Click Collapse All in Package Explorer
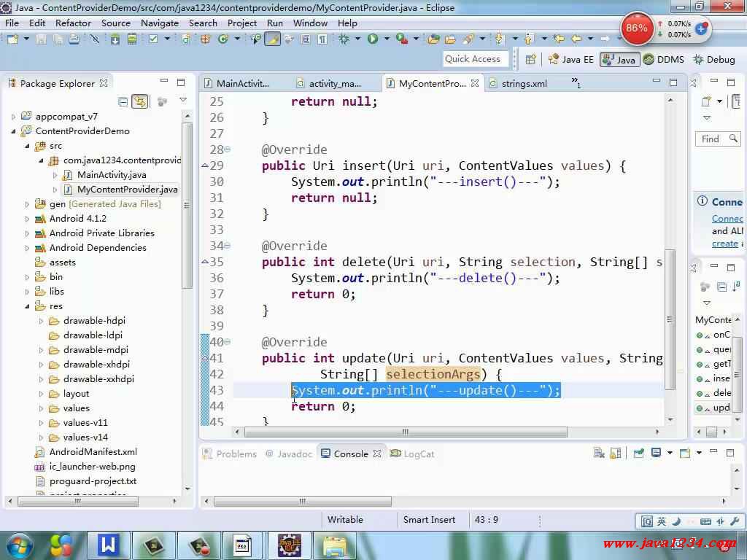Image resolution: width=747 pixels, height=560 pixels. tap(123, 101)
